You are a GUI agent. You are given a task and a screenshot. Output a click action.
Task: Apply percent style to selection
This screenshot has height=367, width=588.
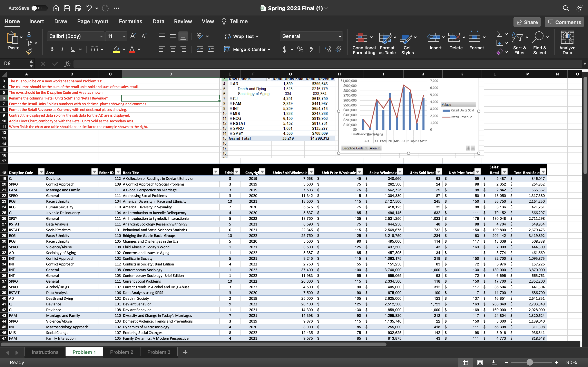tap(300, 49)
